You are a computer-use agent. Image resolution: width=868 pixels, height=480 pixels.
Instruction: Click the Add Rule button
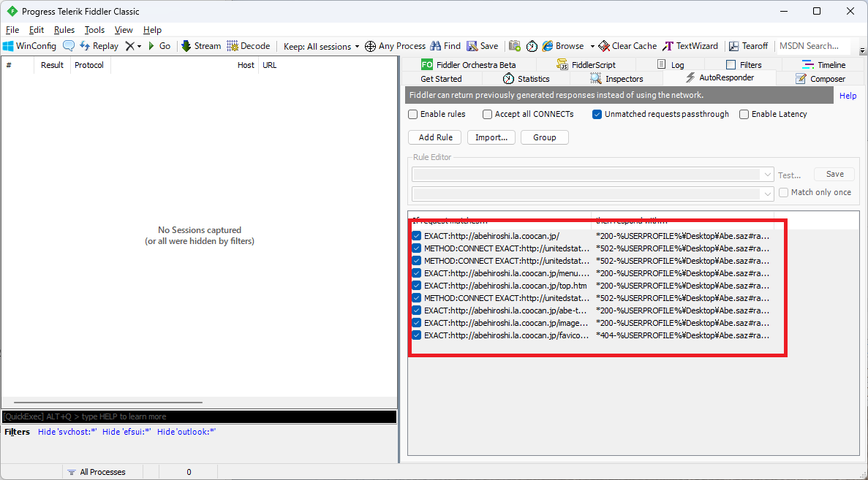(436, 137)
